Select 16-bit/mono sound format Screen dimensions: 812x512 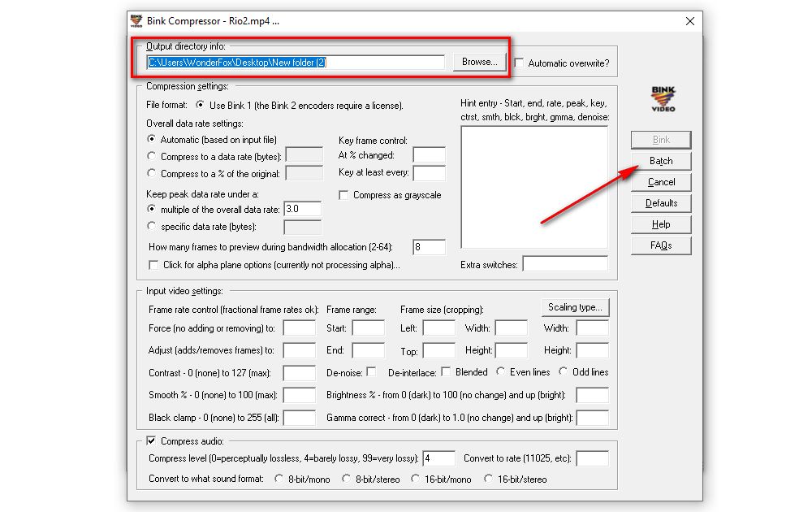[415, 479]
